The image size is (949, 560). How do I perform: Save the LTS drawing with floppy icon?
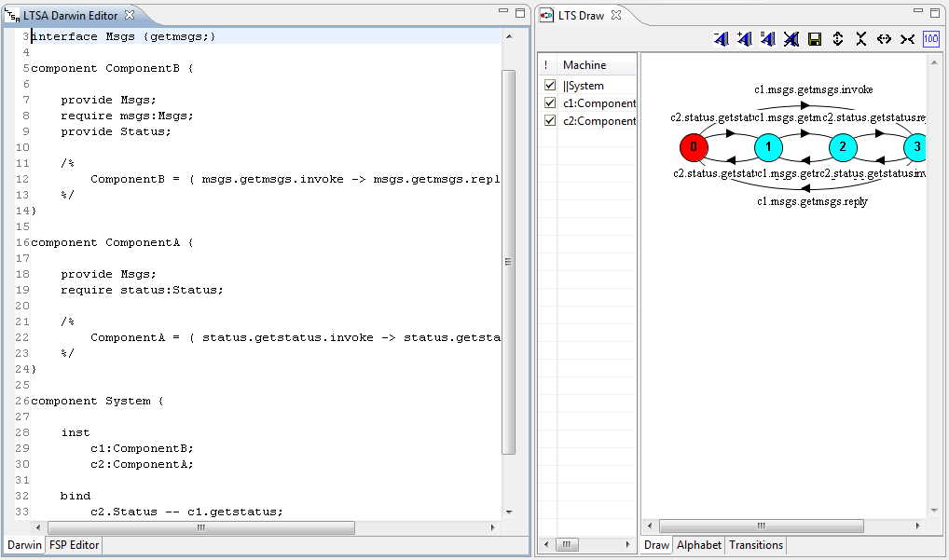(x=814, y=39)
